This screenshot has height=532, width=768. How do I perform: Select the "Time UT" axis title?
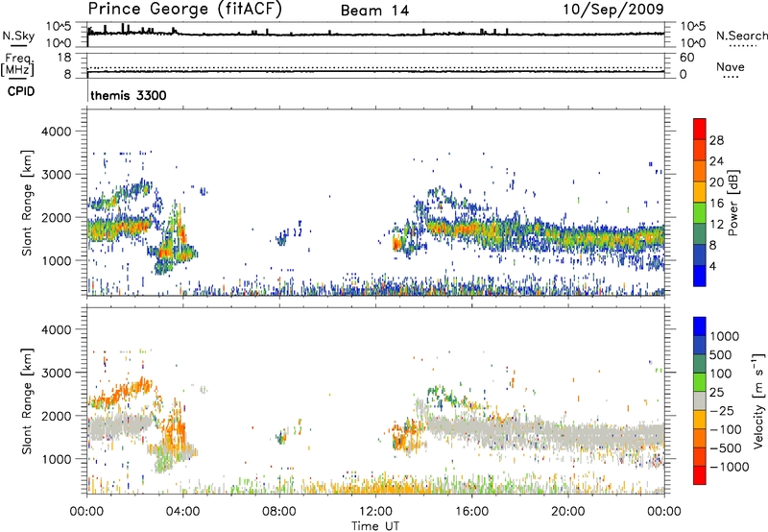click(x=375, y=526)
